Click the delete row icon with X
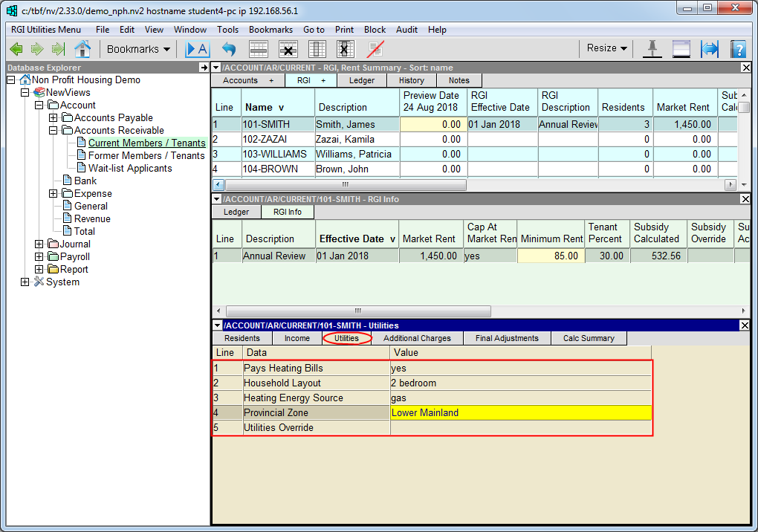Screen dimensions: 758x532 [x=288, y=49]
